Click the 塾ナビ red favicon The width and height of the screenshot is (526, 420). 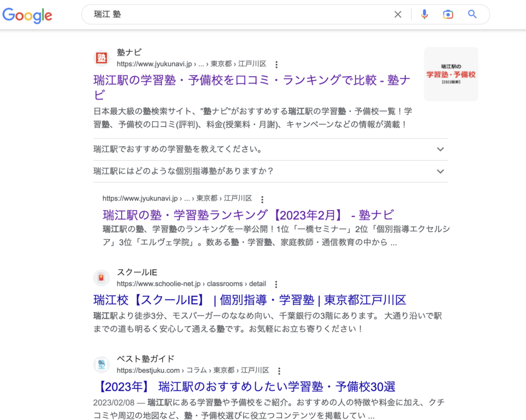101,58
